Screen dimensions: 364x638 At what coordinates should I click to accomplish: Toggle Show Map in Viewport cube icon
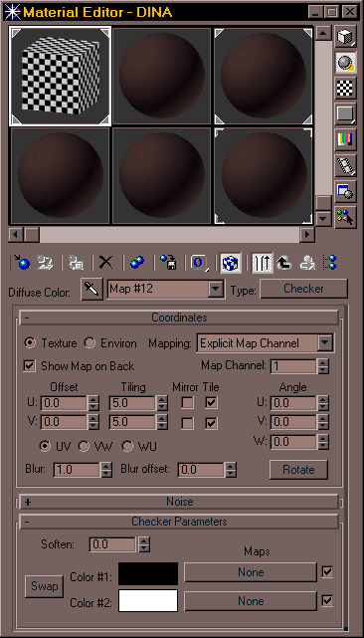pyautogui.click(x=231, y=263)
